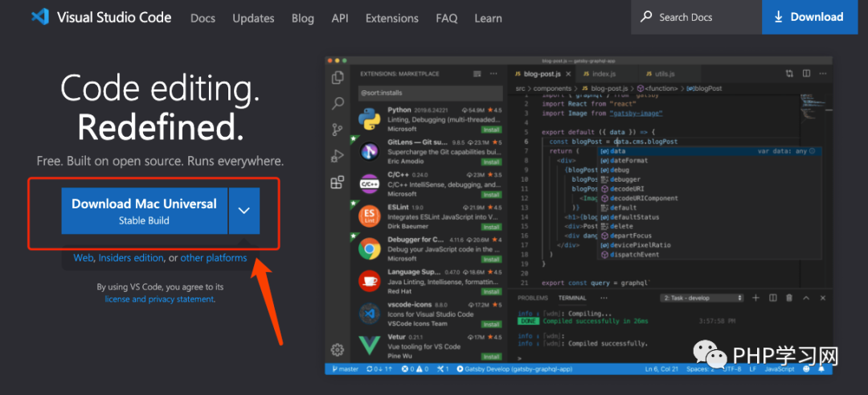Click Download Mac Universal Stable Build

point(144,211)
